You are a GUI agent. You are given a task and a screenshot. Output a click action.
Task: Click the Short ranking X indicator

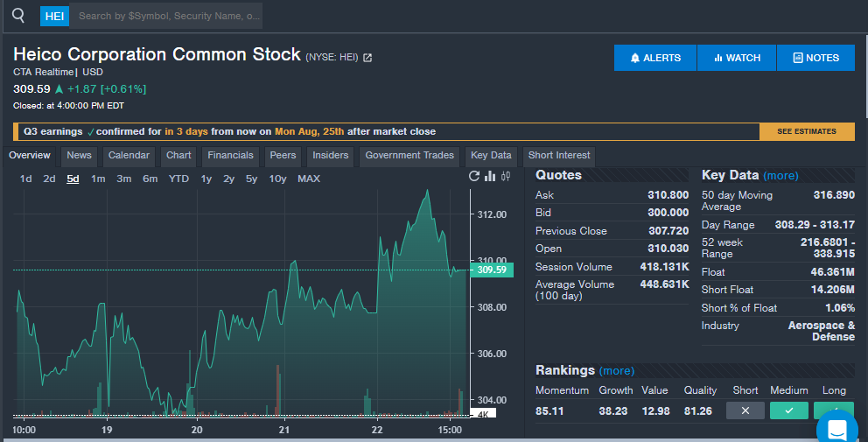[745, 410]
